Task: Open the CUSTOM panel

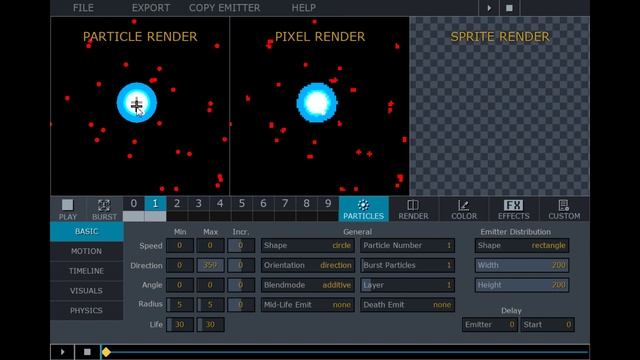Action: (564, 209)
